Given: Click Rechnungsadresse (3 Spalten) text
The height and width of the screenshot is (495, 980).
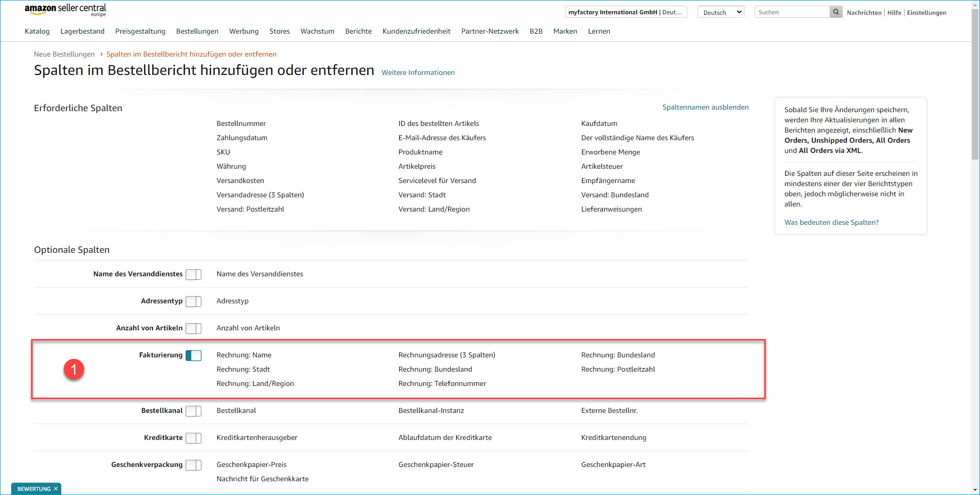Looking at the screenshot, I should coord(447,355).
